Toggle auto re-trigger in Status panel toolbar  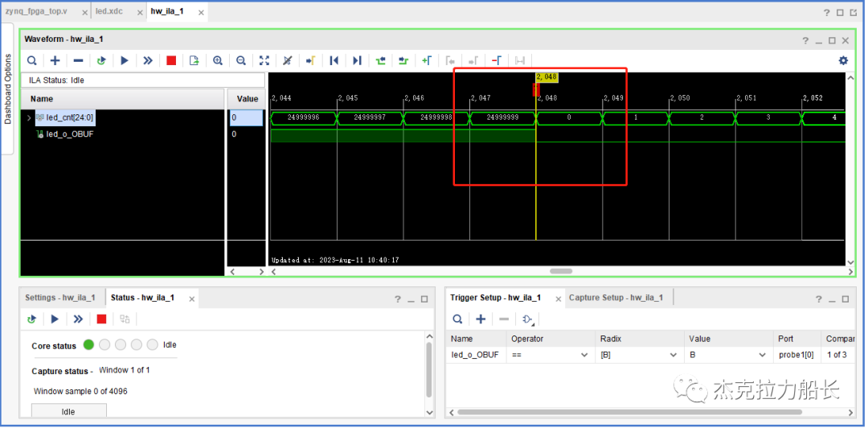tap(32, 319)
